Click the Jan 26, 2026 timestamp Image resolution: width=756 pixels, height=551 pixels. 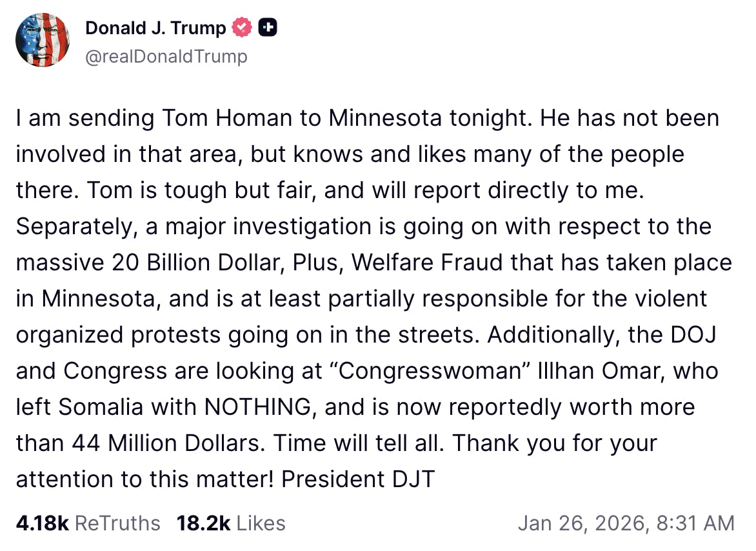(628, 523)
